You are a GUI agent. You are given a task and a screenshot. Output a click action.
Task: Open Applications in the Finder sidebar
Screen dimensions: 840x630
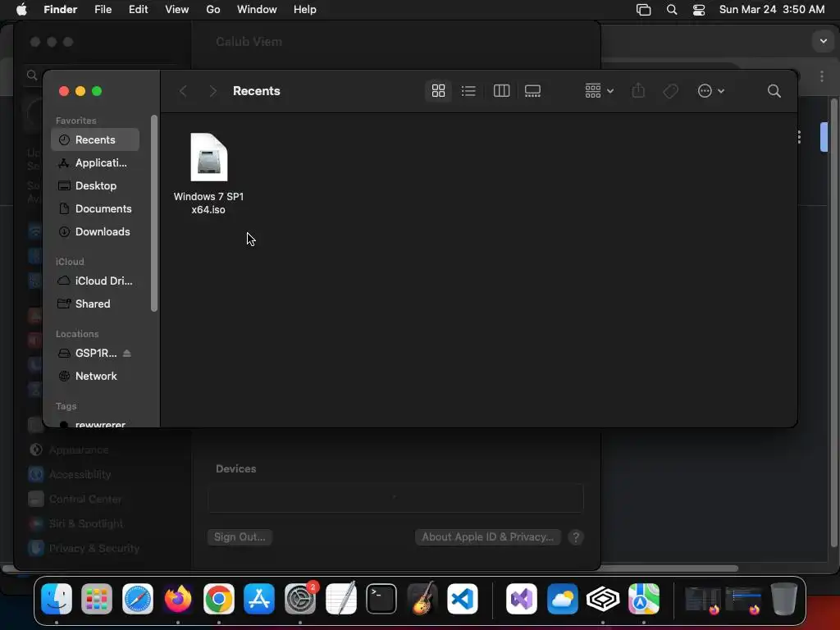(x=95, y=163)
